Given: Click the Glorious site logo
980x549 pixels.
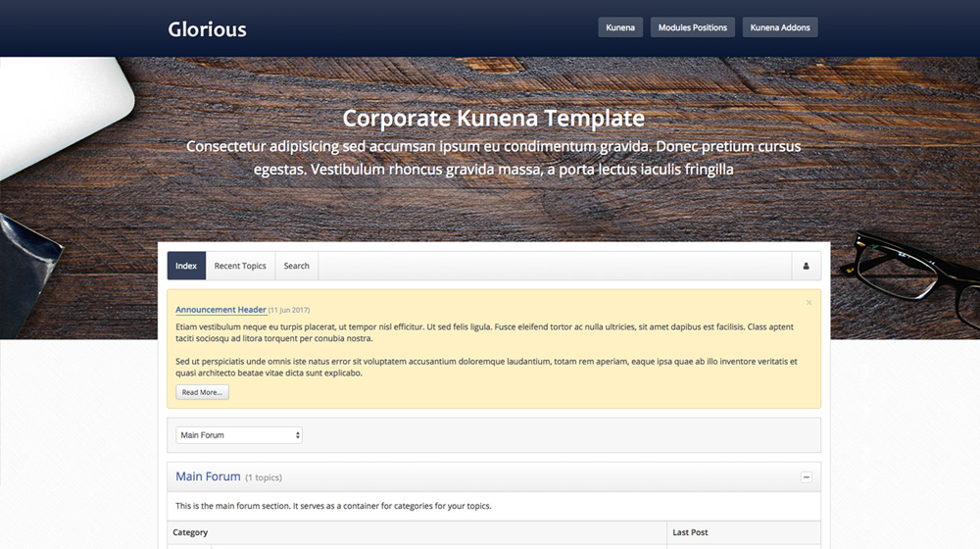Looking at the screenshot, I should coord(207,29).
